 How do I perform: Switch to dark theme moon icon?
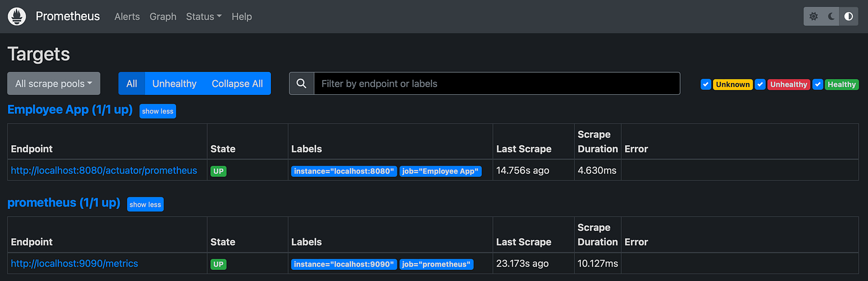[831, 17]
